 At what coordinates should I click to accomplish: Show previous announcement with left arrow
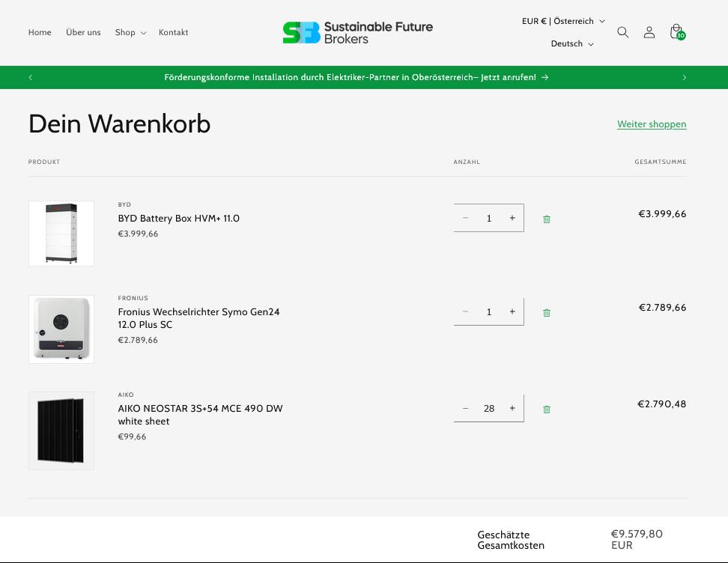click(31, 77)
